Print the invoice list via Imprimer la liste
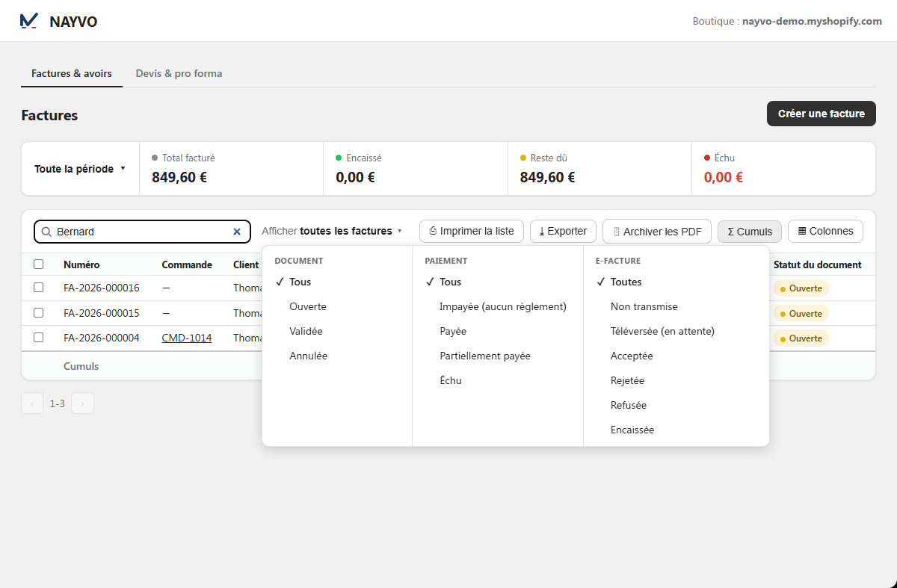897x588 pixels. (472, 232)
